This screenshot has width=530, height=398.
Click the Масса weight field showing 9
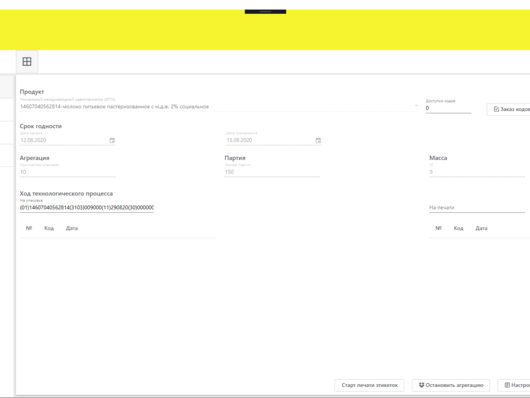point(477,172)
